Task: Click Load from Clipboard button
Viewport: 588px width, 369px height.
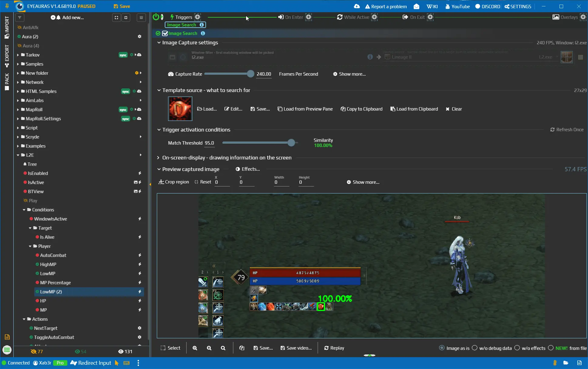Action: [414, 109]
